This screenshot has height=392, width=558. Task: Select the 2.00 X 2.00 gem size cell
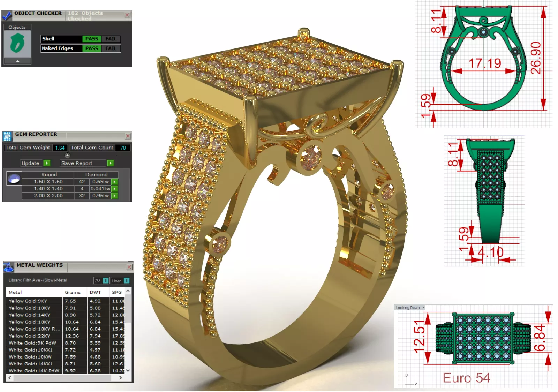point(48,196)
